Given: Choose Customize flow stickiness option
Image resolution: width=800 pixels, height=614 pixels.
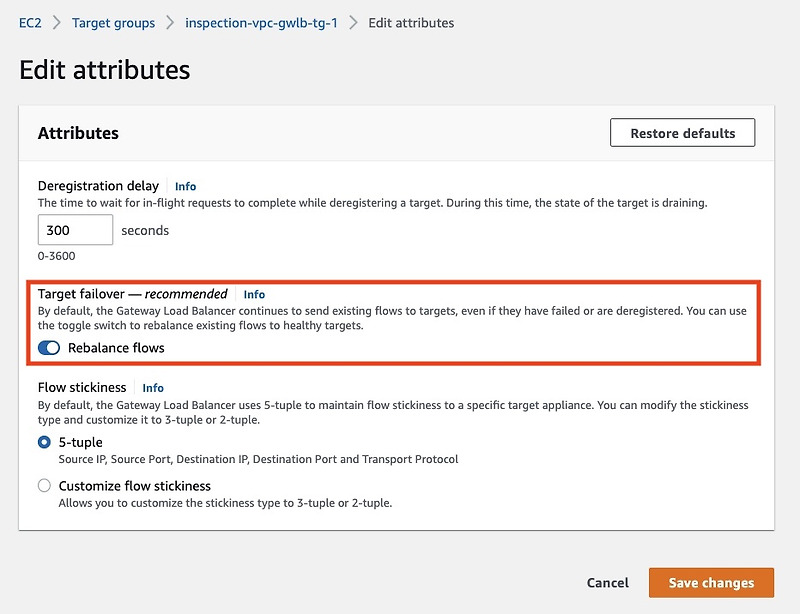Looking at the screenshot, I should point(42,486).
